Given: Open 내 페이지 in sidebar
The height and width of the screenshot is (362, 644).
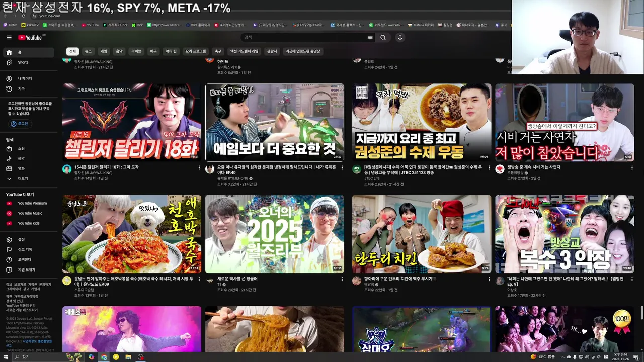Looking at the screenshot, I should (29, 79).
